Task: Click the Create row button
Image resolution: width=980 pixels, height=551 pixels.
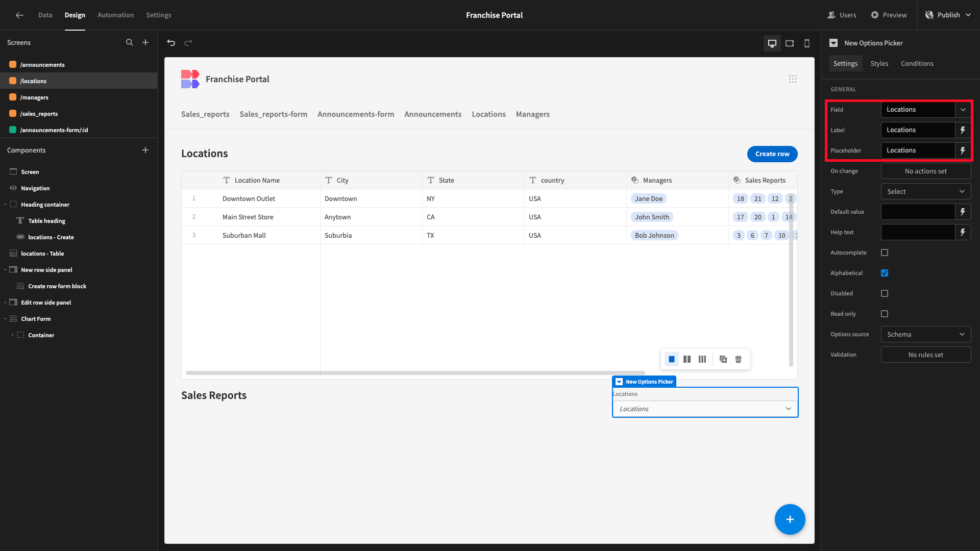Action: (772, 154)
